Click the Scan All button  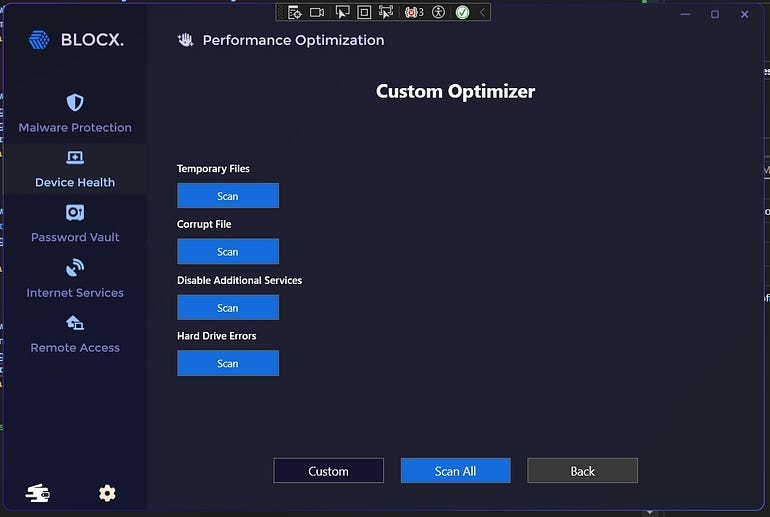(x=456, y=471)
